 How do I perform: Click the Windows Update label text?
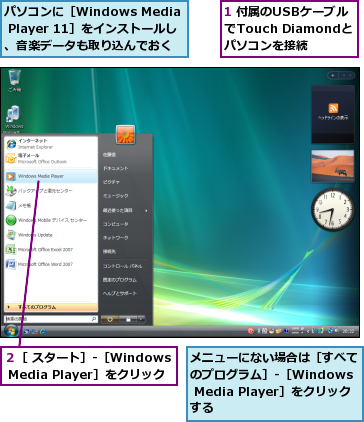point(35,235)
